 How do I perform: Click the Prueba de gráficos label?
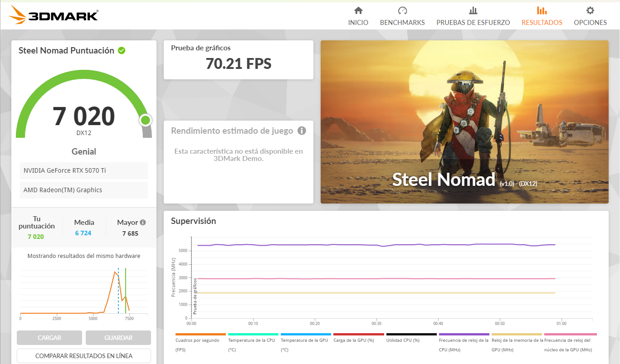(201, 48)
